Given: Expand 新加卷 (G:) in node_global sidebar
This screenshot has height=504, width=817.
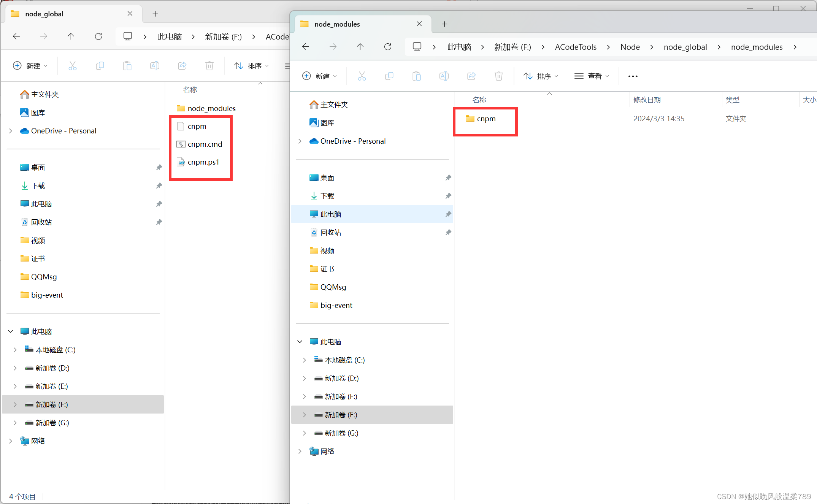Looking at the screenshot, I should [x=15, y=423].
